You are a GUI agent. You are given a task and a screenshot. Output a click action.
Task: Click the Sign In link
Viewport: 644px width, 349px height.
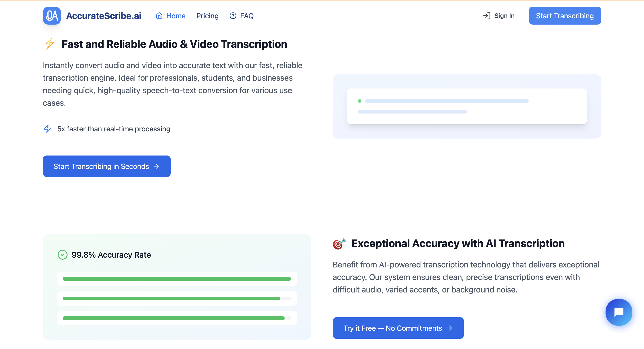coord(498,16)
